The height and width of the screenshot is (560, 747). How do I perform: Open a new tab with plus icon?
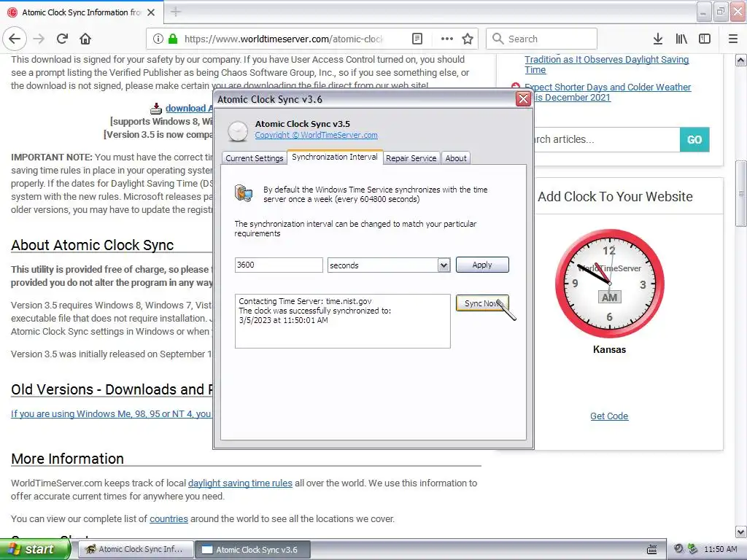176,12
